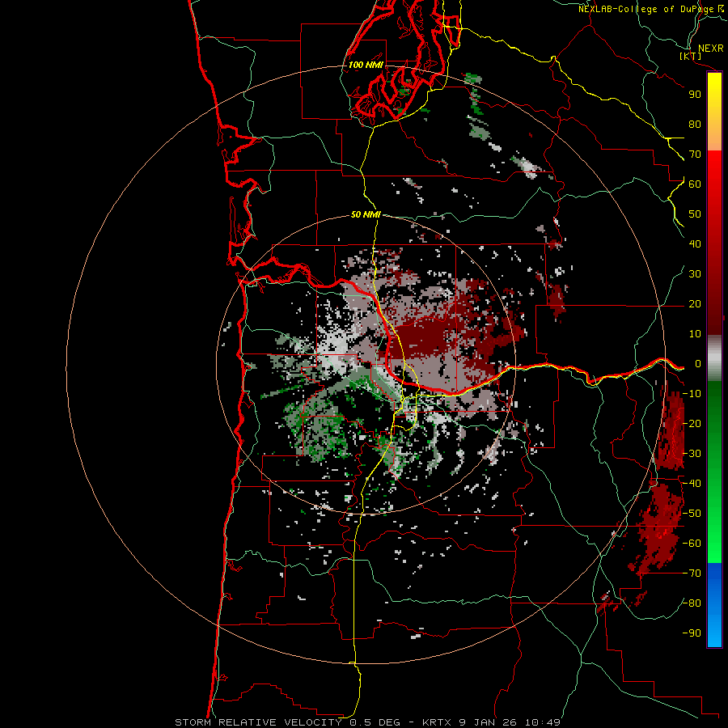This screenshot has height=728, width=728.
Task: Click the 60 value on the velocity scale
Action: [695, 184]
